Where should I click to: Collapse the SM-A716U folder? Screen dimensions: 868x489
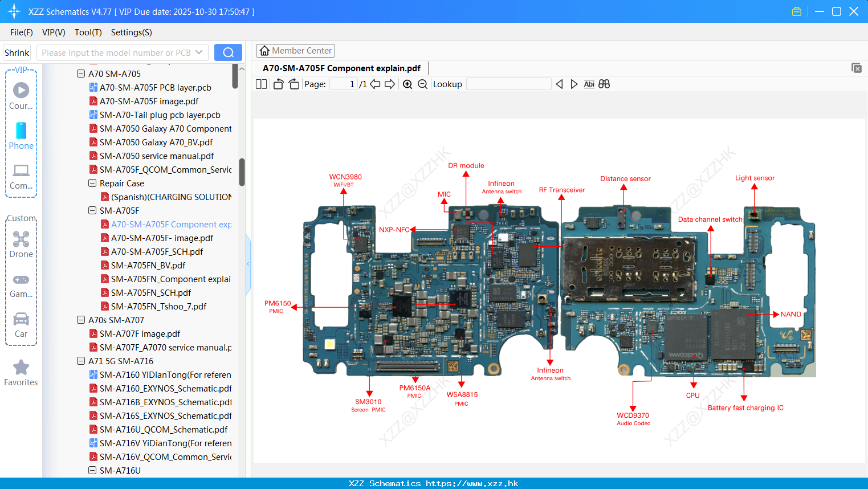92,470
